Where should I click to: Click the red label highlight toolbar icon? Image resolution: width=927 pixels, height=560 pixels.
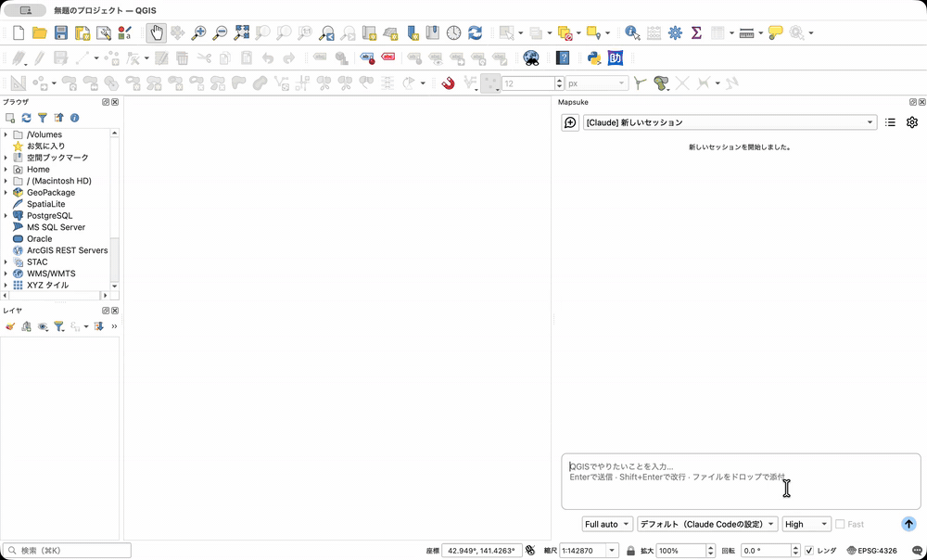tap(387, 58)
